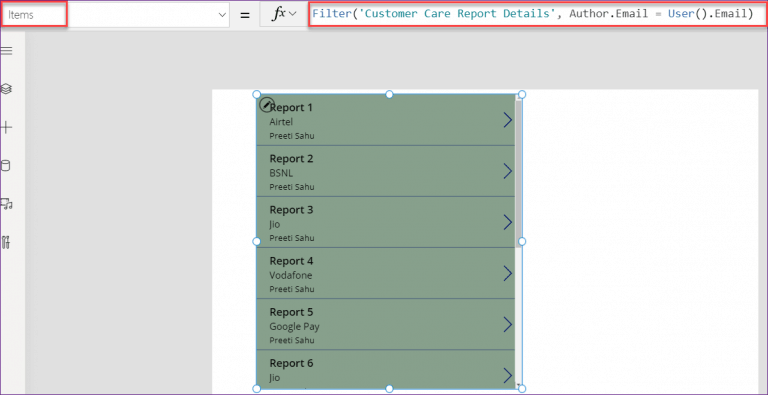The width and height of the screenshot is (768, 395).
Task: Open the Media icon in sidebar
Action: tap(6, 204)
